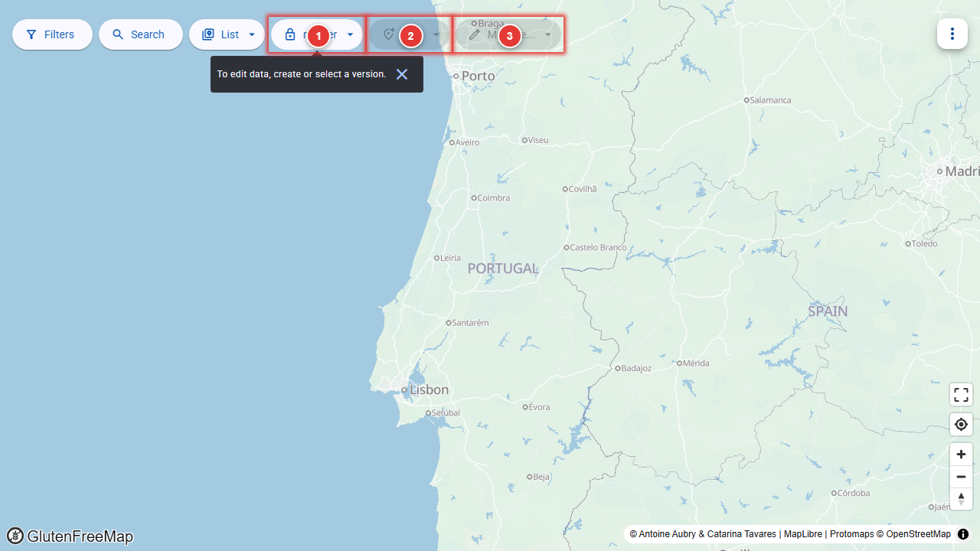
Task: Click the Search button
Action: tap(140, 34)
